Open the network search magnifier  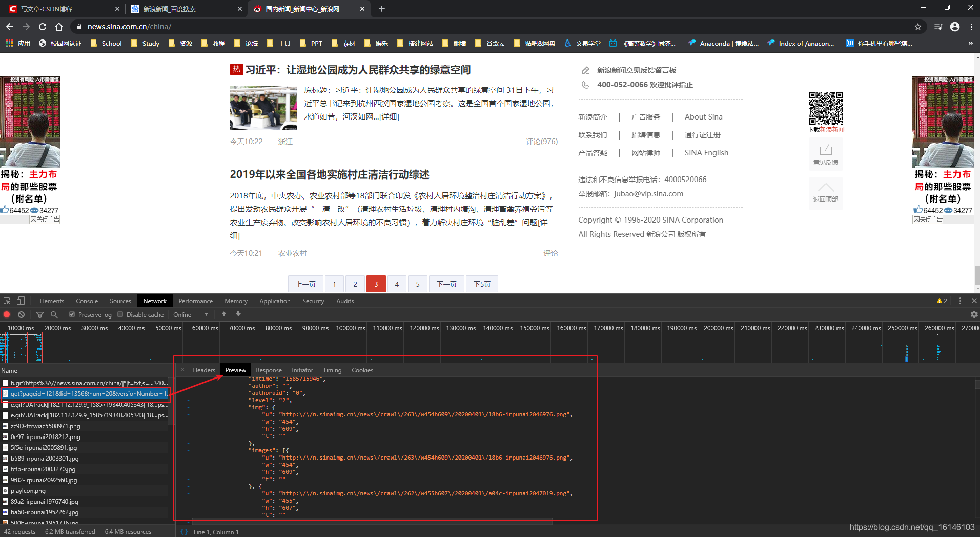(54, 315)
